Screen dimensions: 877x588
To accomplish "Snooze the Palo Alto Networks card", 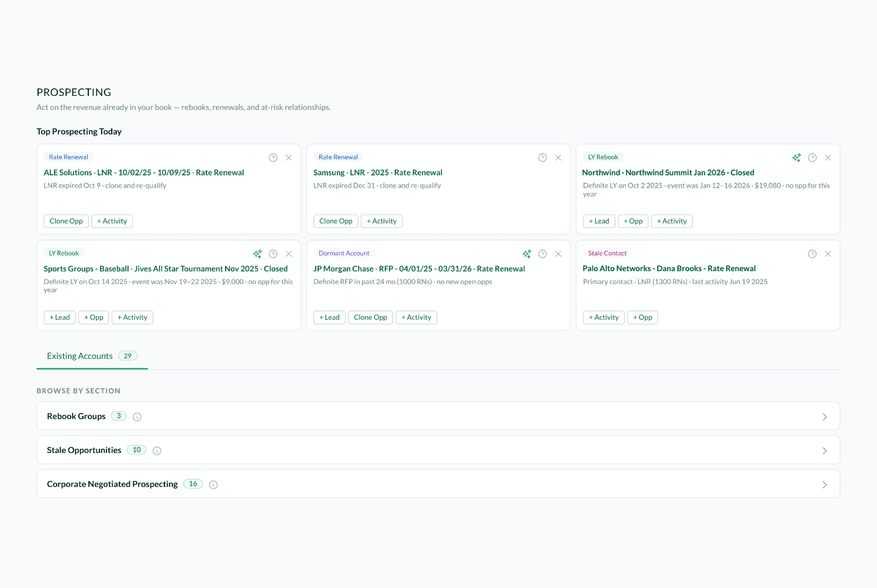I will [812, 254].
